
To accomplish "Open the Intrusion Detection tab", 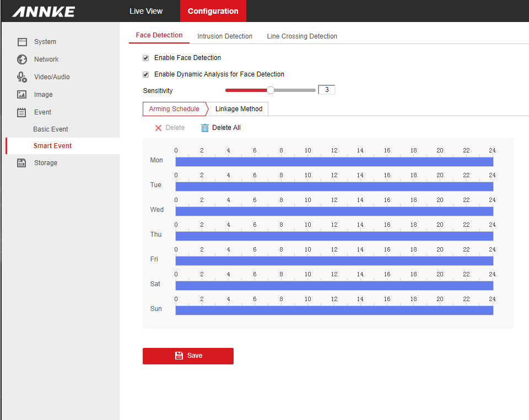I will 225,36.
